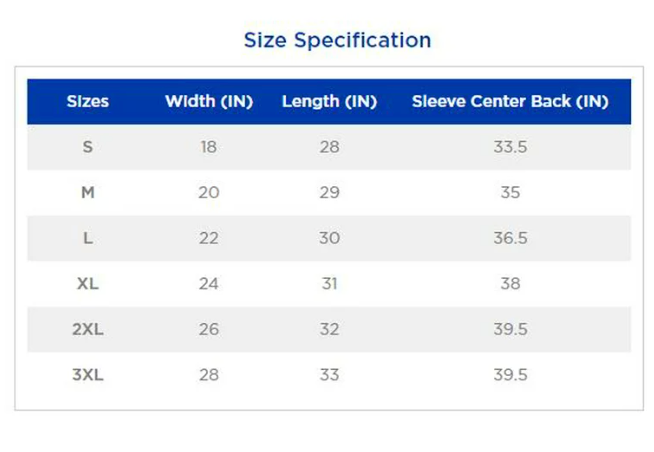Select the 3XL size row label

coord(88,375)
